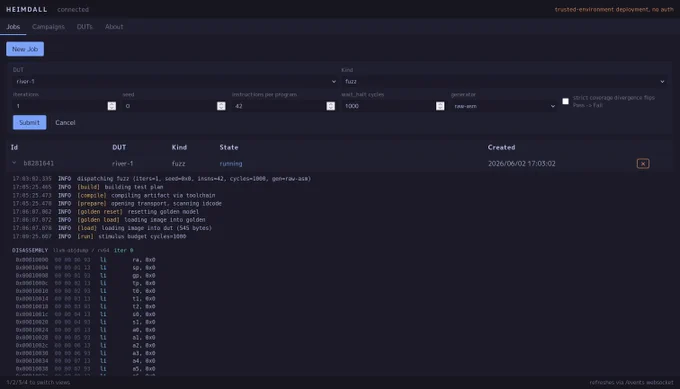Switch to the Jobs tab
Viewport: 680px width, 389px height.
coord(13,26)
